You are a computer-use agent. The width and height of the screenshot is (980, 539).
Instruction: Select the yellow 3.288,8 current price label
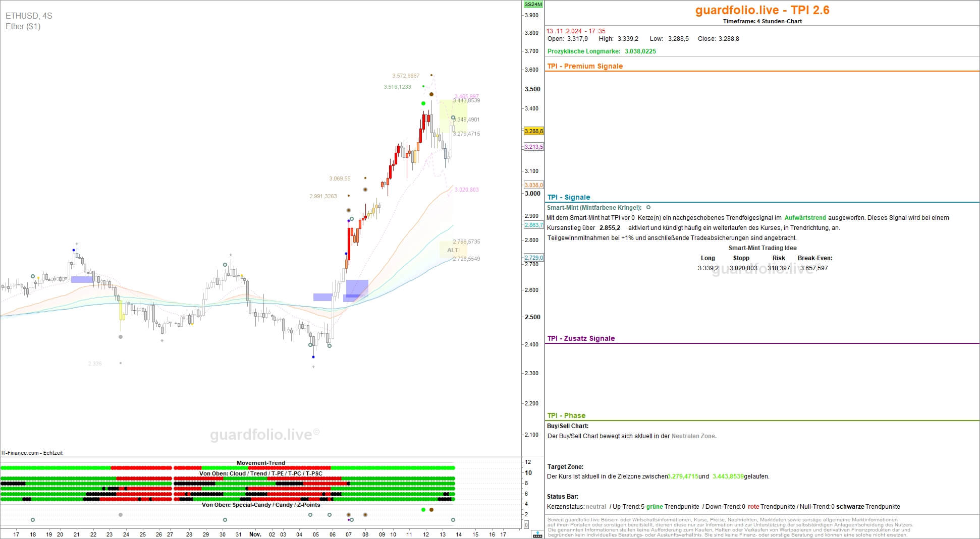(x=533, y=131)
